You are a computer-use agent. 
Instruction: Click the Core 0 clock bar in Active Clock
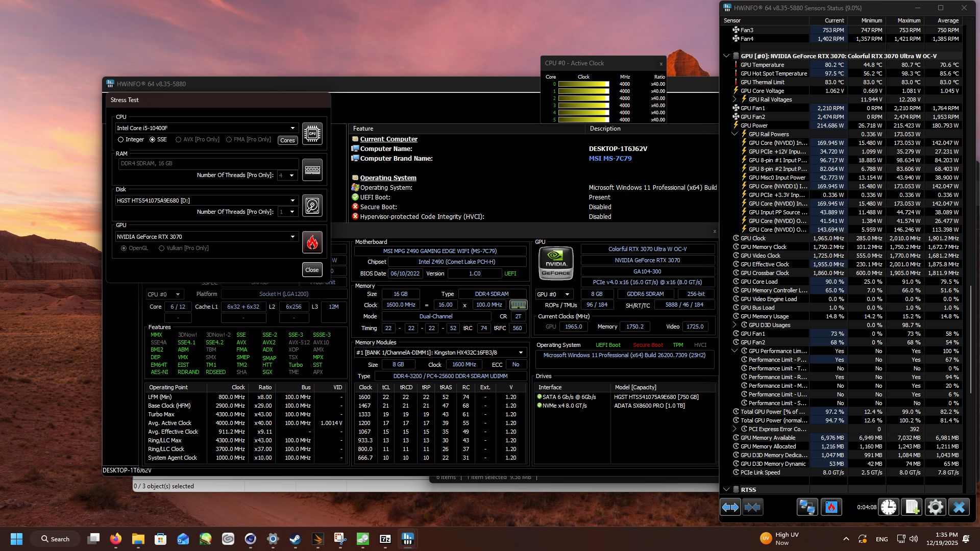[x=583, y=84]
